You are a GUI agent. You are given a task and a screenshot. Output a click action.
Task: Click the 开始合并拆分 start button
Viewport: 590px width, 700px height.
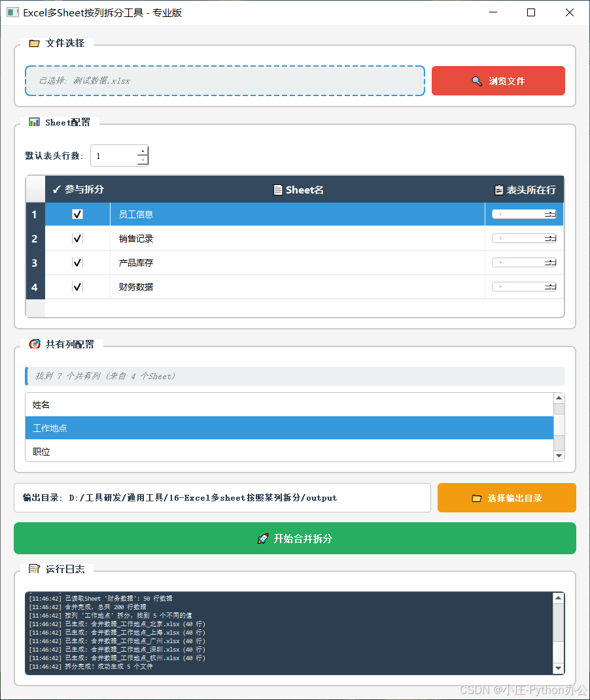click(x=295, y=539)
